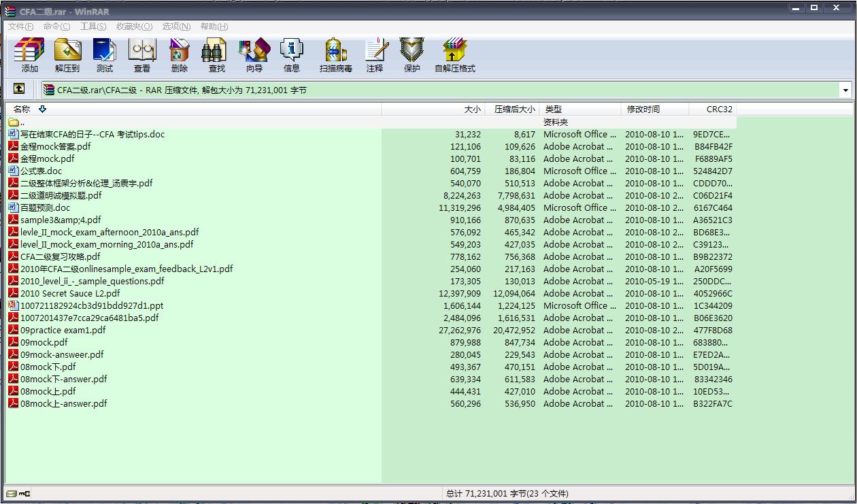Click the archive path field showing CFA二级.rar

coord(446,90)
